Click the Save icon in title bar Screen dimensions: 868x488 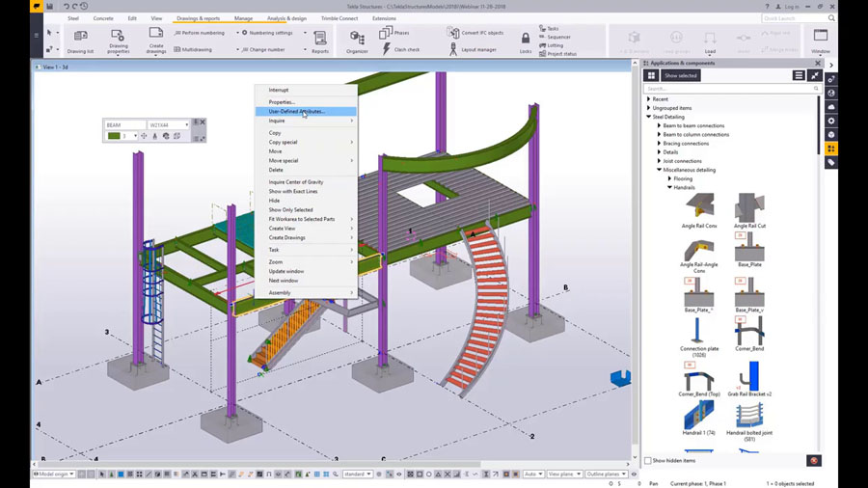(x=50, y=6)
